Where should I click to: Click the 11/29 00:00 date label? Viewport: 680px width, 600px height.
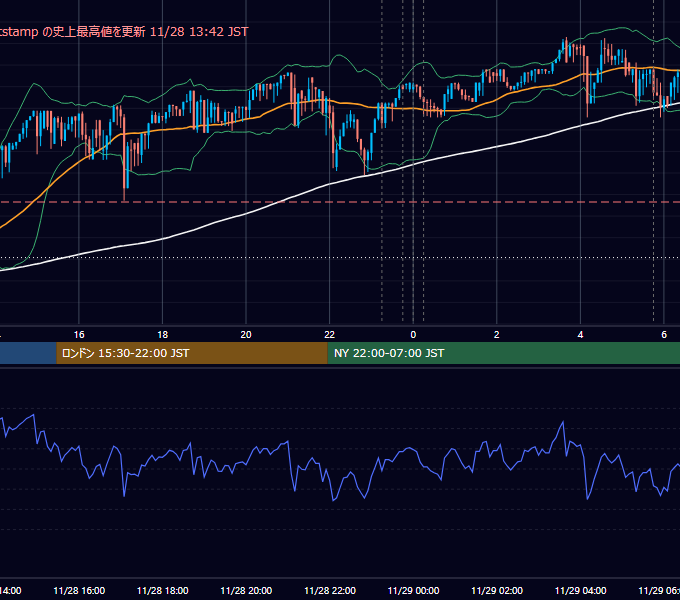coord(413,591)
